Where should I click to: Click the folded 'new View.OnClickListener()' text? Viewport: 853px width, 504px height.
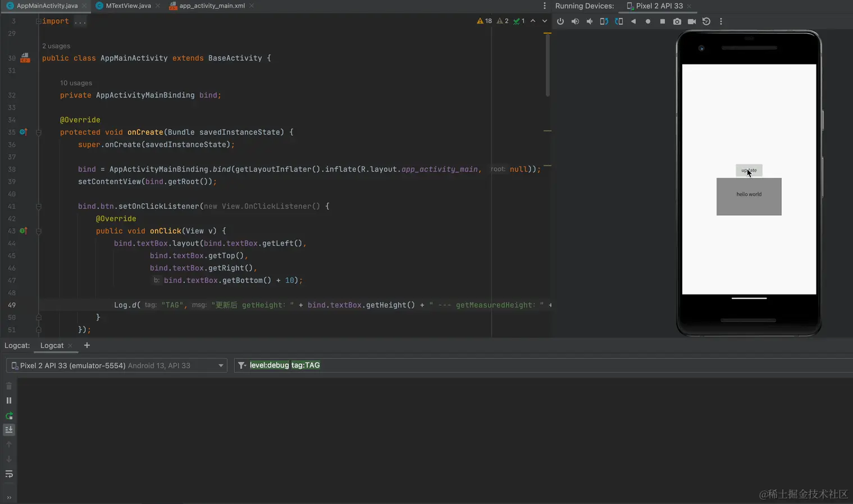[x=262, y=207]
